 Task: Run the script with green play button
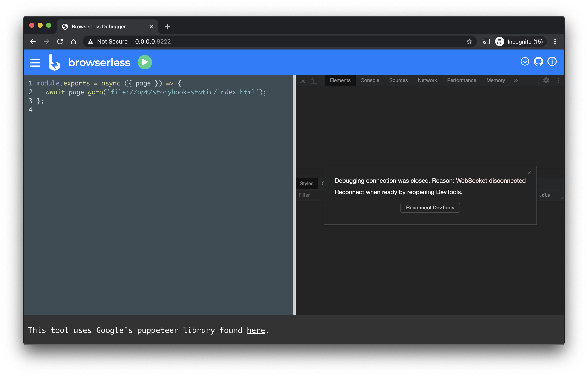click(145, 62)
